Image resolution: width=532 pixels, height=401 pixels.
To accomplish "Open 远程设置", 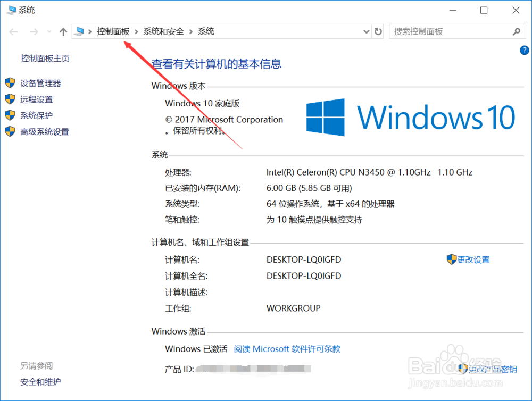I will coord(36,99).
